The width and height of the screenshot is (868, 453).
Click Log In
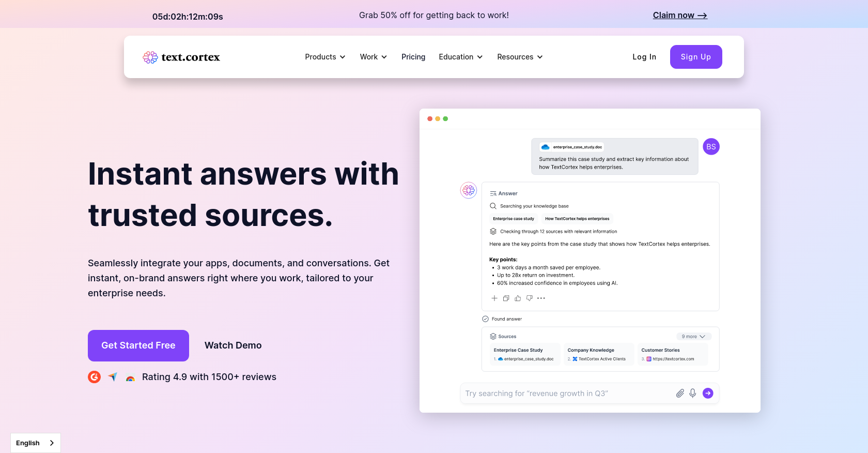(x=644, y=57)
